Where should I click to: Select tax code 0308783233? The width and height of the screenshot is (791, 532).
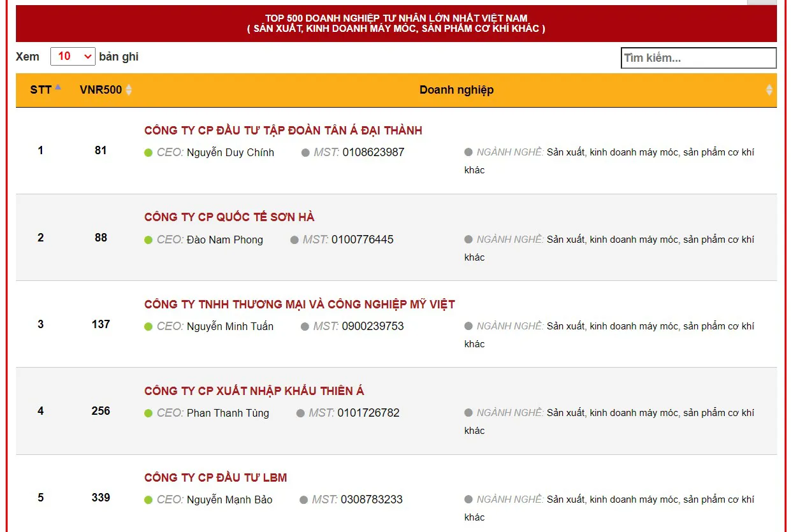pyautogui.click(x=372, y=500)
